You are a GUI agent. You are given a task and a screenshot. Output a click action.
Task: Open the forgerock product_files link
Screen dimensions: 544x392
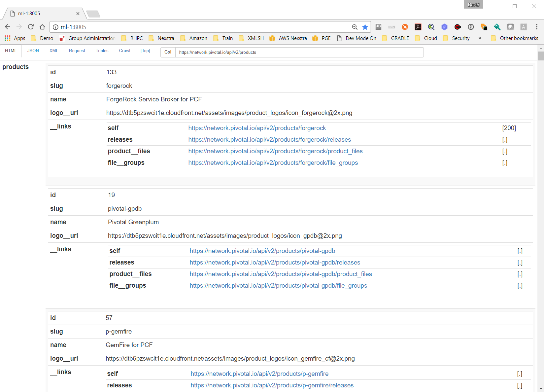(x=275, y=151)
